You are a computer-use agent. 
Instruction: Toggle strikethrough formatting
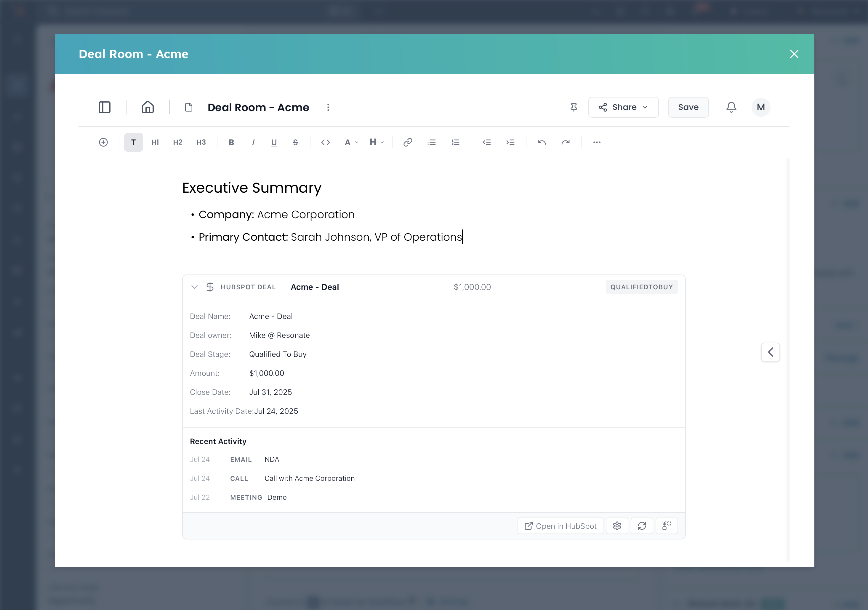click(x=295, y=142)
